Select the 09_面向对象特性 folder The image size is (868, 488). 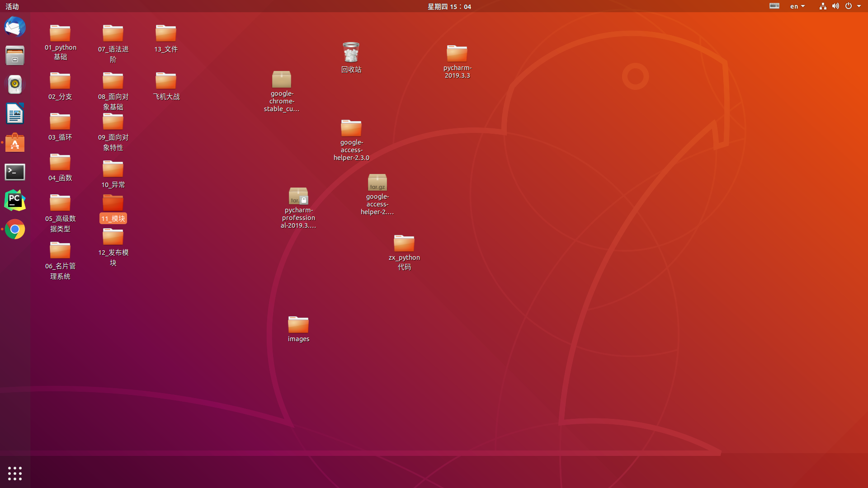pos(113,132)
